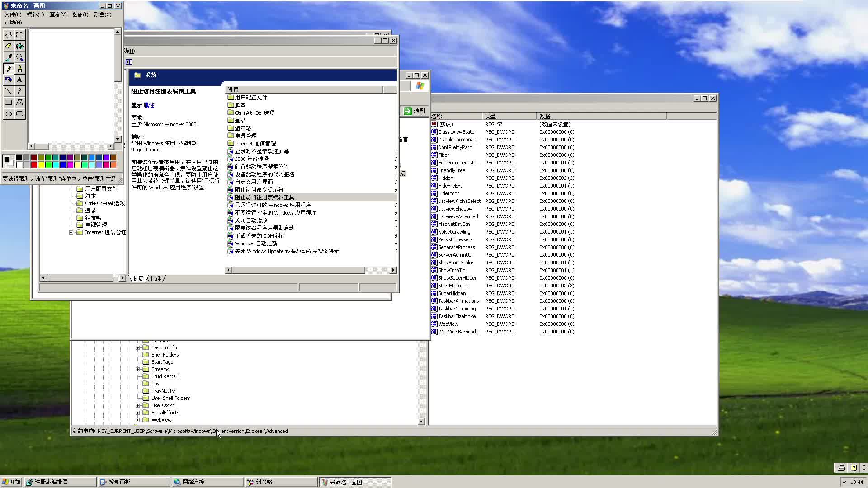Viewport: 868px width, 488px height.
Task: Pick the yellow color swatch in Paint palette
Action: pos(41,164)
